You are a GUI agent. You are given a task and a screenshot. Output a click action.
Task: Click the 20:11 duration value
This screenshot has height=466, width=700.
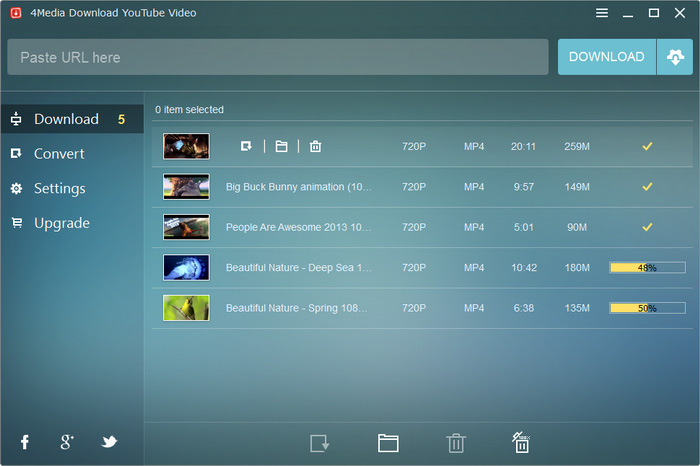pyautogui.click(x=523, y=146)
